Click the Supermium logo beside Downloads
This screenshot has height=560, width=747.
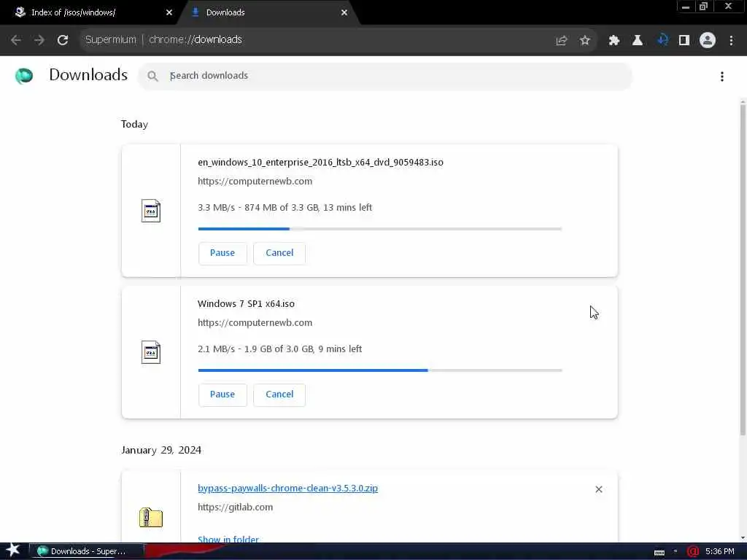[24, 76]
